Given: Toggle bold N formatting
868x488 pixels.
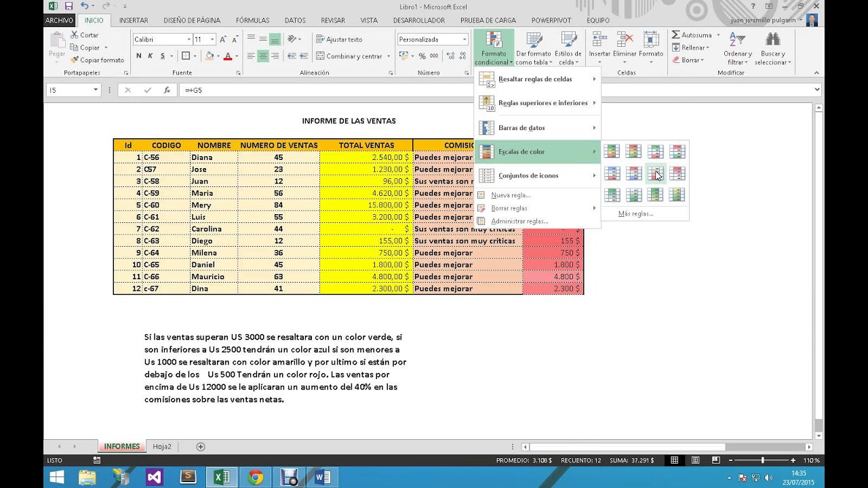Looking at the screenshot, I should [139, 56].
